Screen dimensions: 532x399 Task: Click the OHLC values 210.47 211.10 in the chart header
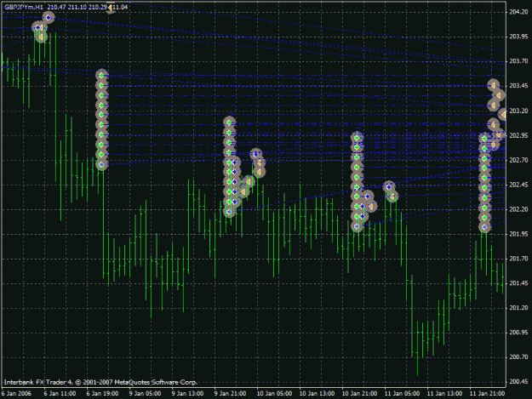[x=67, y=7]
